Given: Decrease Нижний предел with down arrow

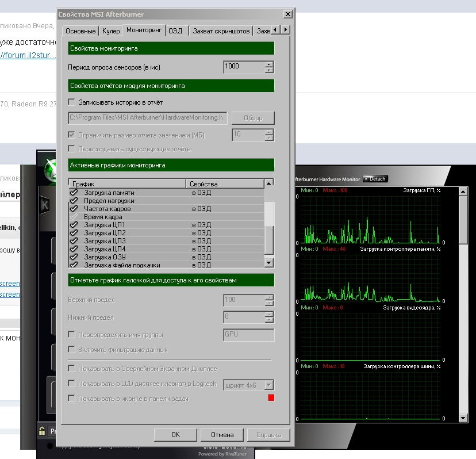Looking at the screenshot, I should coord(269,320).
